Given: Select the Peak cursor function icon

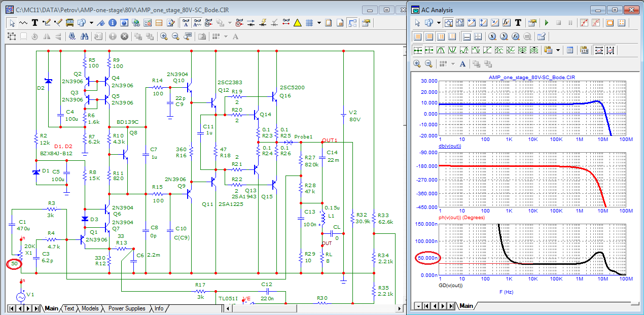Looking at the screenshot, I should (x=441, y=50).
